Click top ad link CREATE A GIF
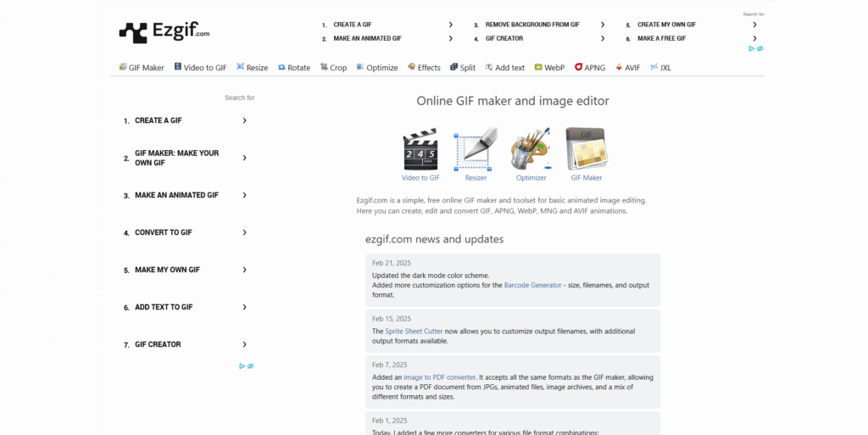 coord(353,25)
